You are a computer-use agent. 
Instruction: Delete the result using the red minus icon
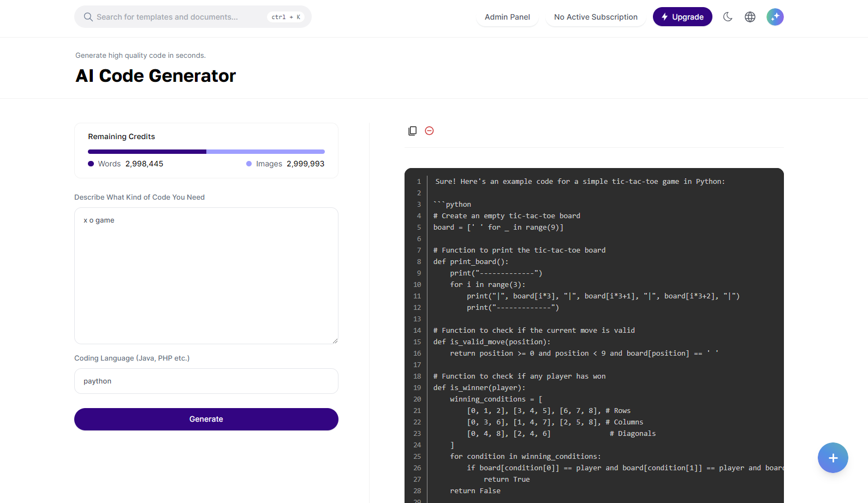(x=429, y=131)
